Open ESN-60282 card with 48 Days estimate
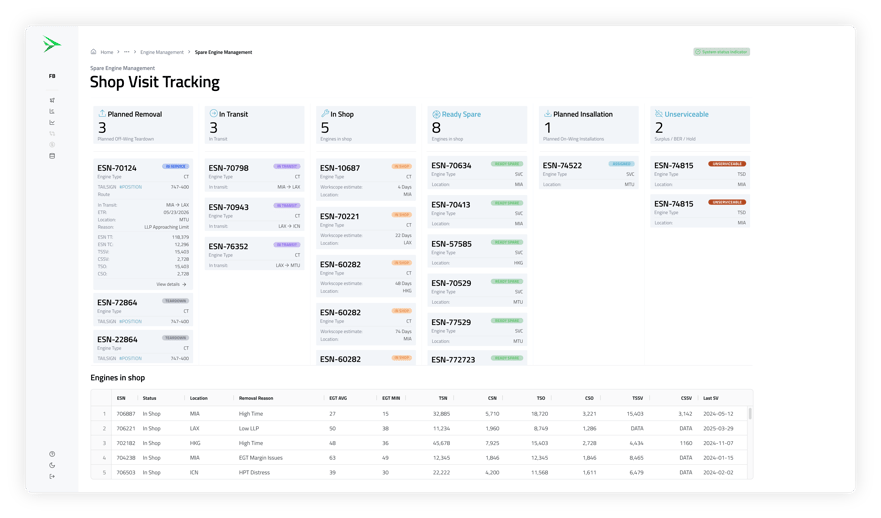Screen dimensions: 881x518 coord(366,276)
